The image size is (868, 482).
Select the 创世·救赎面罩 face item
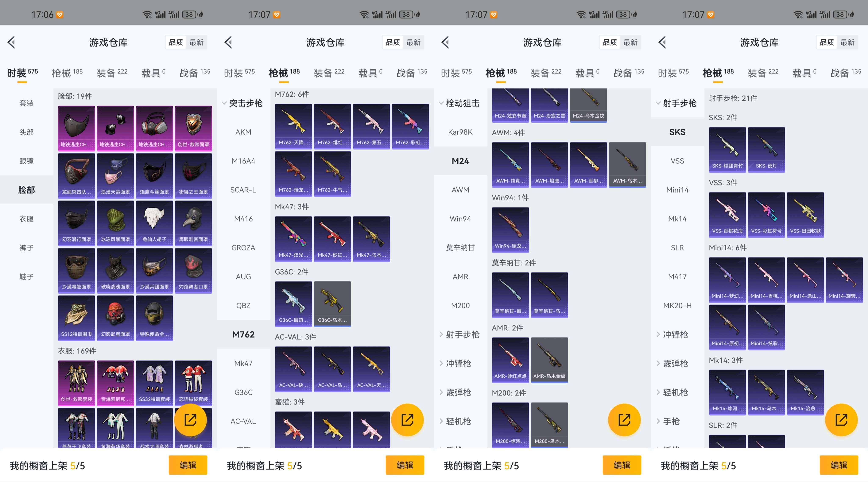click(193, 128)
